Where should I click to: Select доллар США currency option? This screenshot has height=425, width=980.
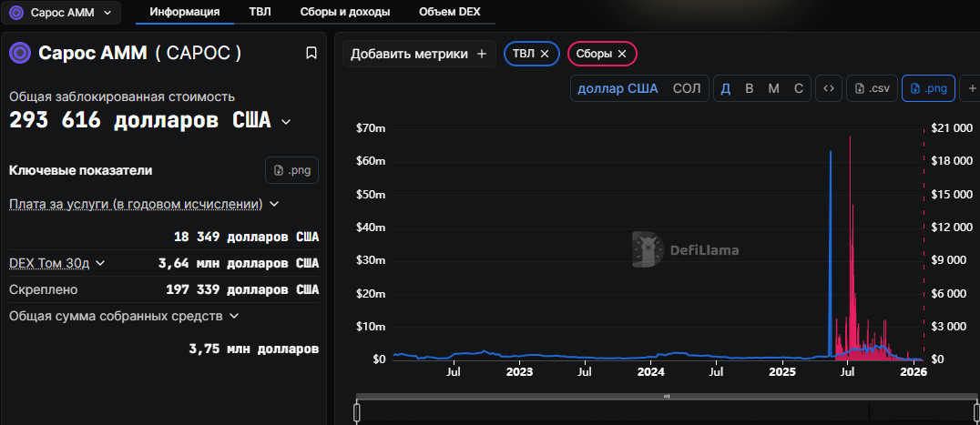tap(618, 88)
